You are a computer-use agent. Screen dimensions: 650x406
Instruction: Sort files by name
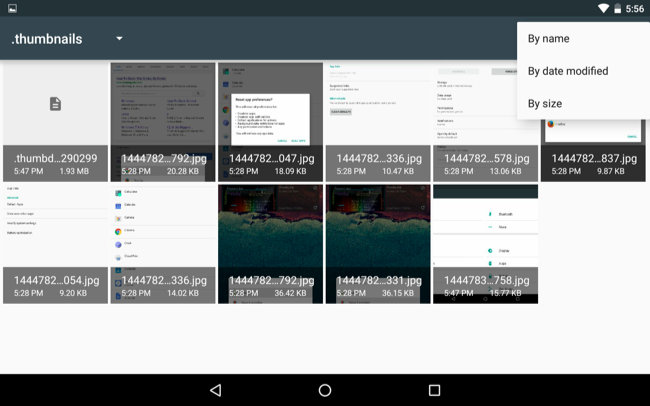[583, 39]
